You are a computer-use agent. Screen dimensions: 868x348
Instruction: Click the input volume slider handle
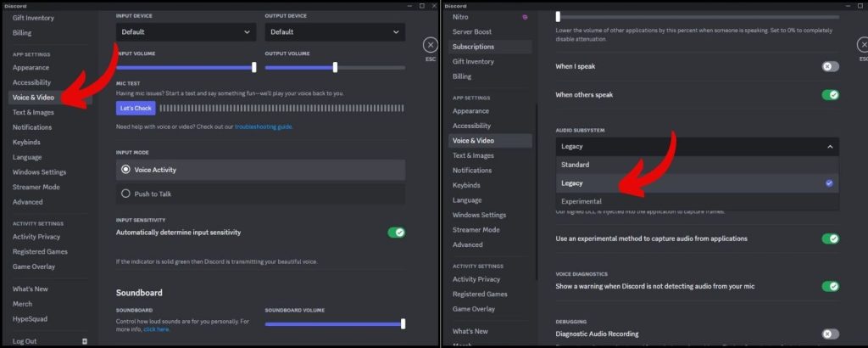pyautogui.click(x=254, y=67)
